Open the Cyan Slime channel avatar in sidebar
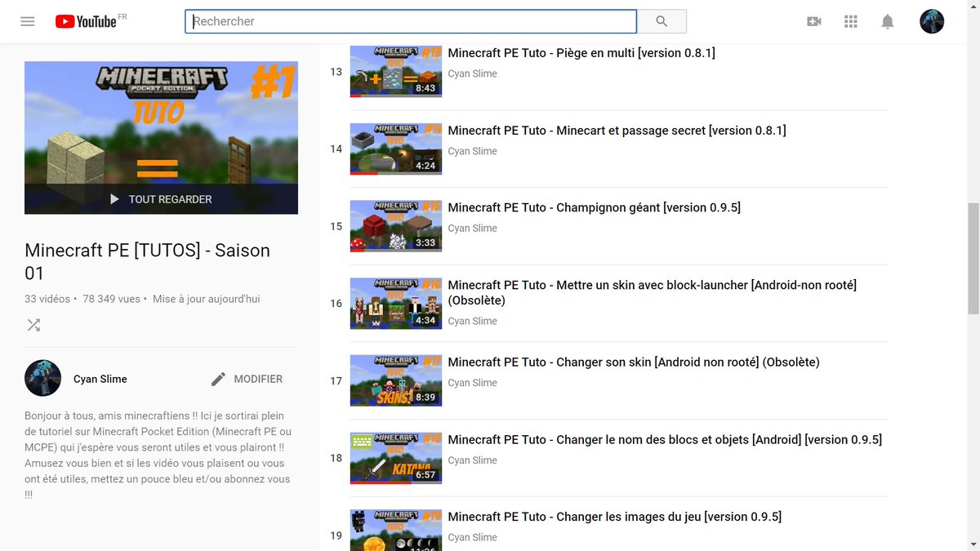Screen dimensions: 980x551 tap(42, 378)
